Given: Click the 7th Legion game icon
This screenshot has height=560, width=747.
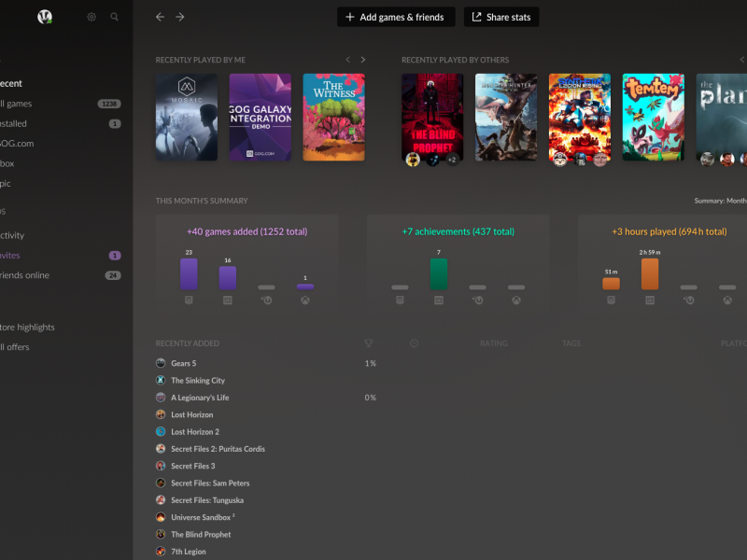Looking at the screenshot, I should [x=161, y=552].
